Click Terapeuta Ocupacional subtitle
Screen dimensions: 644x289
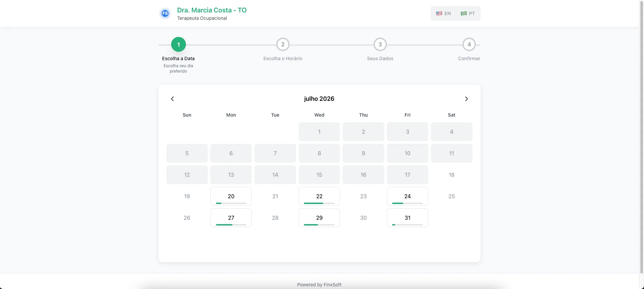click(x=202, y=18)
